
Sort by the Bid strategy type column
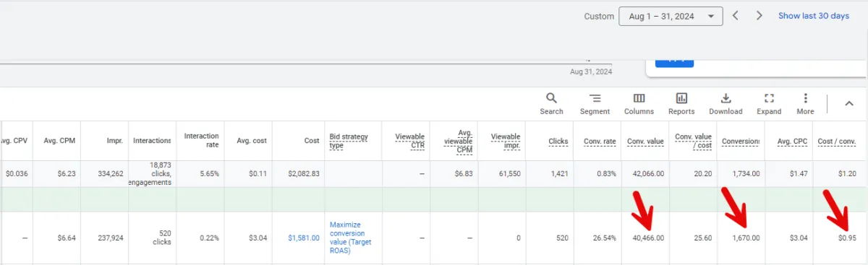(x=350, y=141)
